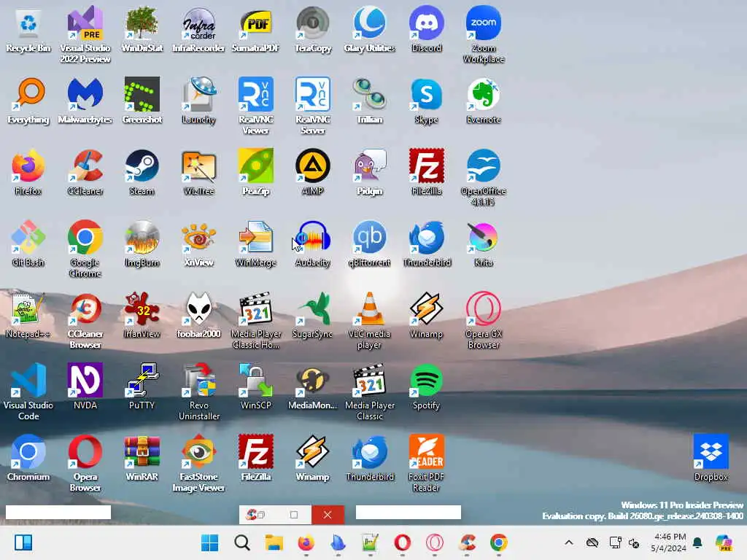Select the XnView desktop icon
747x560 pixels.
point(198,244)
